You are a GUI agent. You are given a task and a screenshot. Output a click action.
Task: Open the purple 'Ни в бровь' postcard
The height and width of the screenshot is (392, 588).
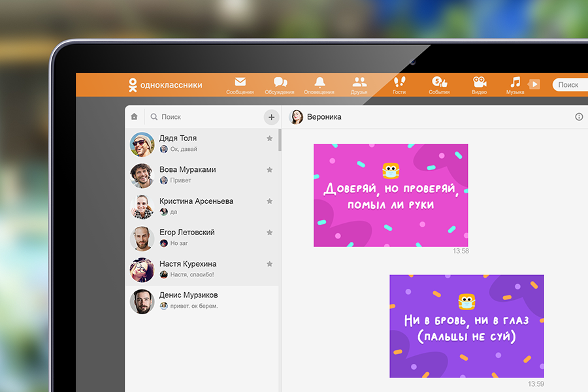pos(466,326)
